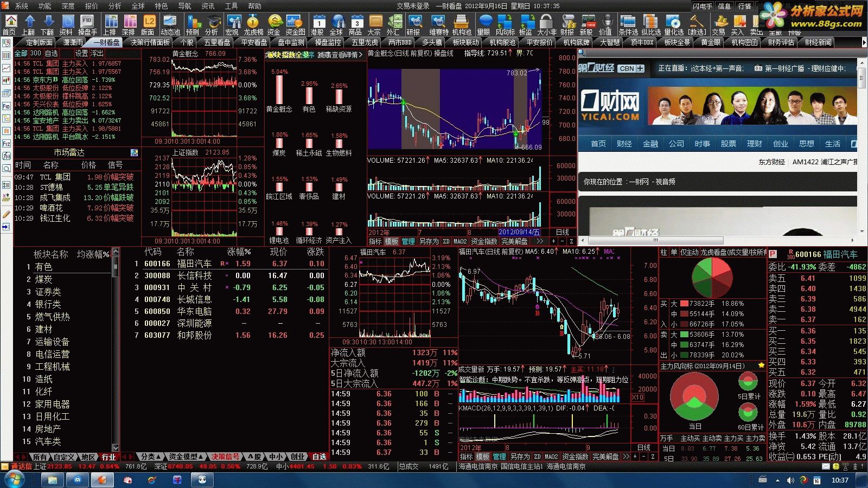The image size is (868, 488).
Task: Open the 外汇 currency icon
Action: pyautogui.click(x=393, y=24)
